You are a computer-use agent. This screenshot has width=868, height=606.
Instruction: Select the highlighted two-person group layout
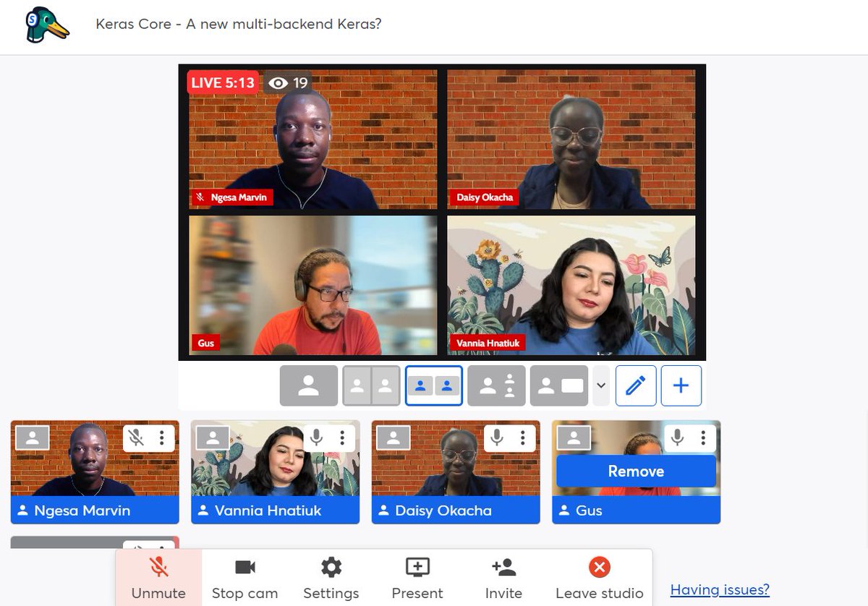pyautogui.click(x=434, y=385)
